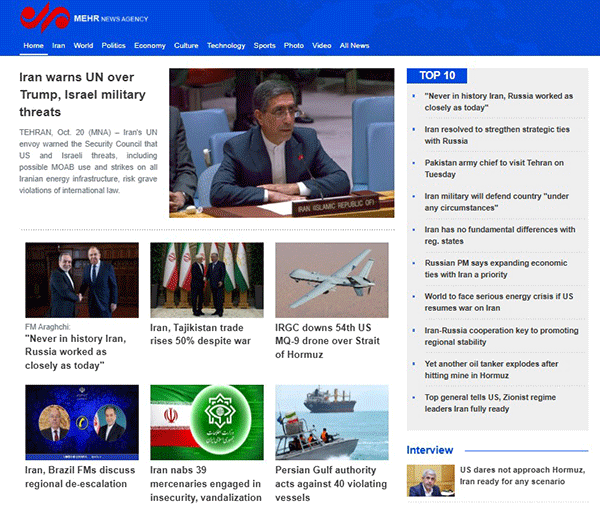This screenshot has width=600, height=506.
Task: Click the MQ-9 drone thumbnail
Action: pyautogui.click(x=332, y=280)
